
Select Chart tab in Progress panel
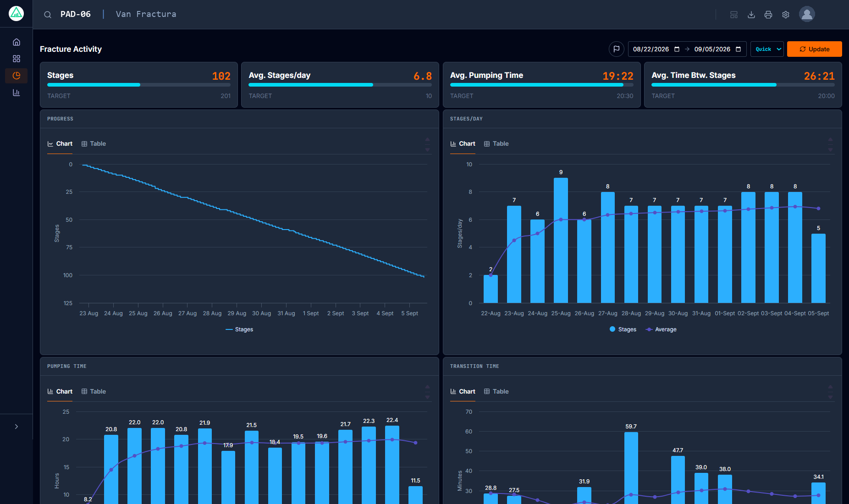pos(60,143)
